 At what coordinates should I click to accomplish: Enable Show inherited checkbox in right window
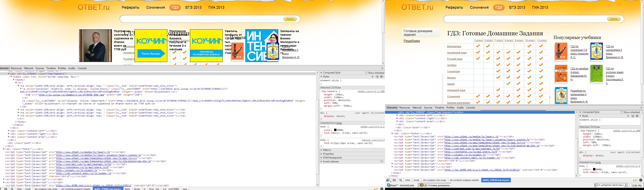pos(622,112)
